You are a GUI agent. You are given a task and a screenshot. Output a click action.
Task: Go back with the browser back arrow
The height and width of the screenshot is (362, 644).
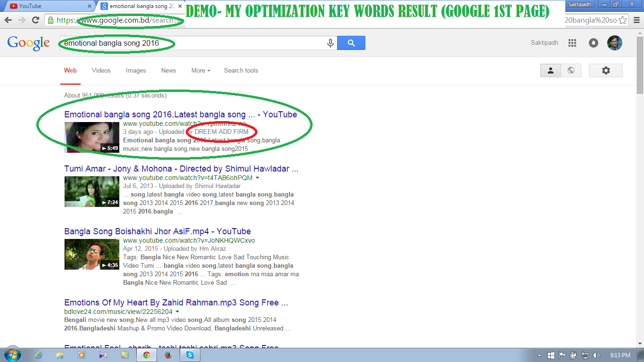click(x=8, y=20)
